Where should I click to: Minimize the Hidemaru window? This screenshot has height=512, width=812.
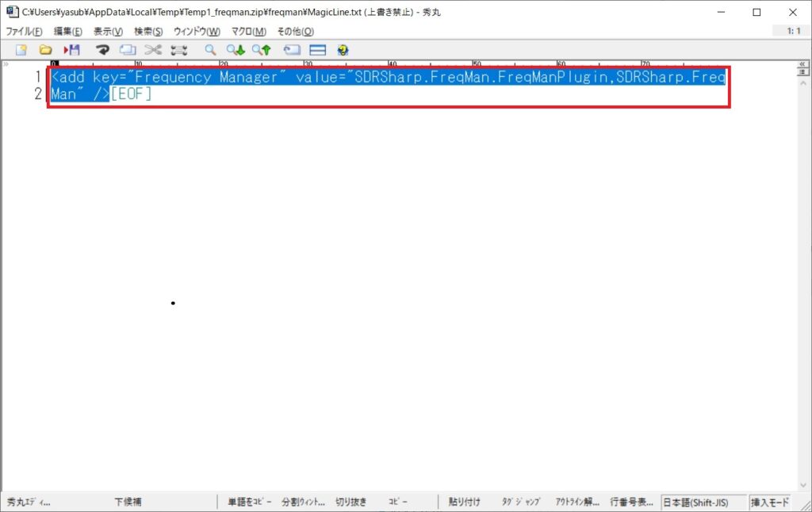[x=721, y=12]
